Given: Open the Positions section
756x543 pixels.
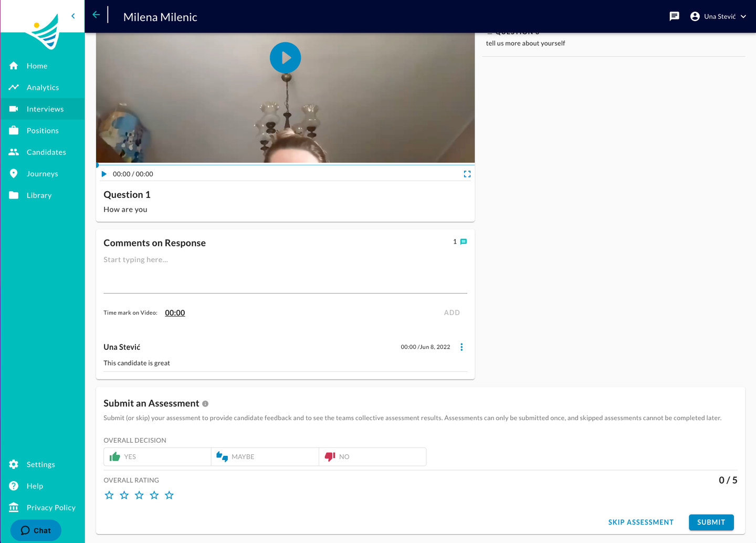Looking at the screenshot, I should click(43, 130).
